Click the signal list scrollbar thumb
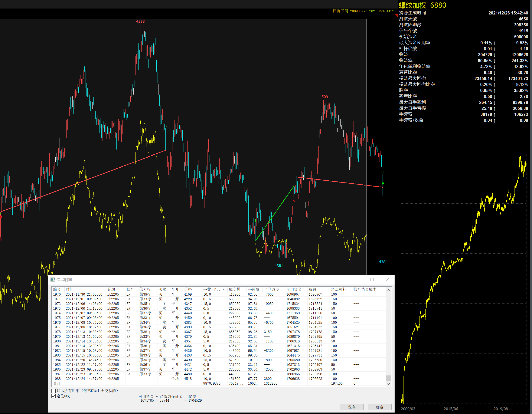 click(389, 378)
